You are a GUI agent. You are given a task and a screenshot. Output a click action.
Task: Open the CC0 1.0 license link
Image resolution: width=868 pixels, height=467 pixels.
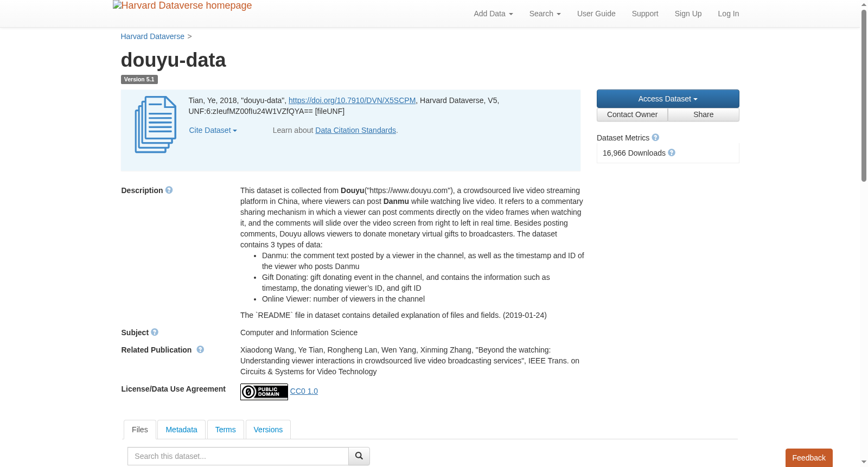tap(304, 391)
